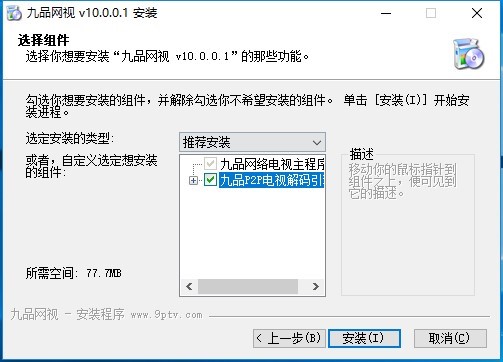This screenshot has height=362, width=503.
Task: Click the disabled maximize button in the title bar
Action: 431,13
